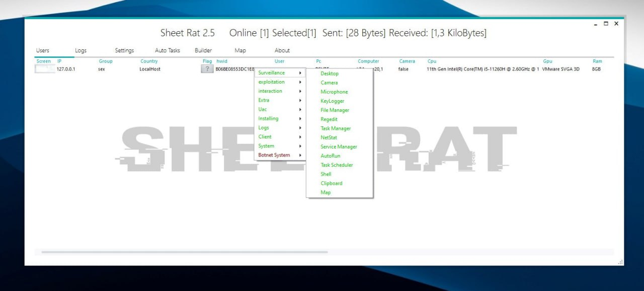The image size is (644, 291).
Task: Click the 'sex' group cell
Action: [x=102, y=69]
